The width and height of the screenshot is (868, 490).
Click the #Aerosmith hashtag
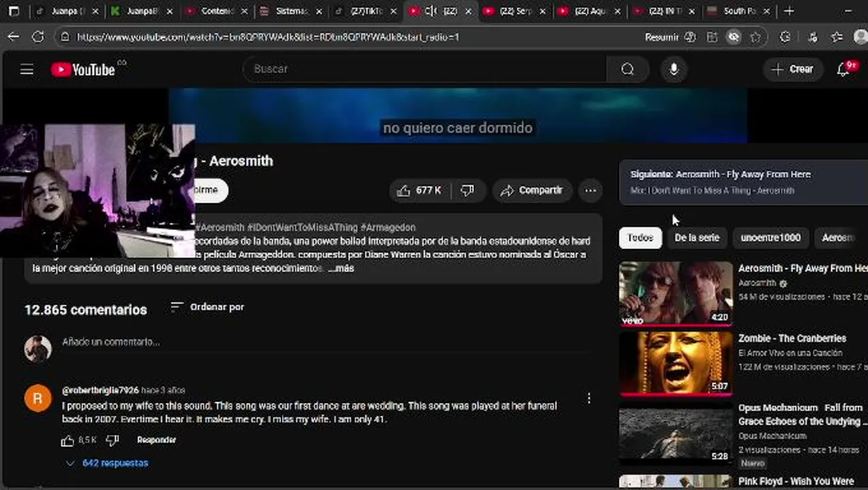click(x=220, y=227)
